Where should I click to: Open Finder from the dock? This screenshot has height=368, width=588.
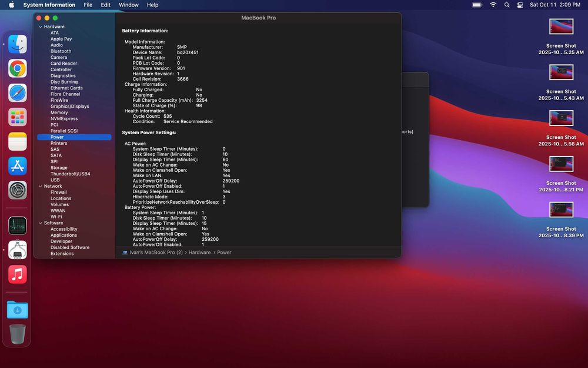coord(18,44)
